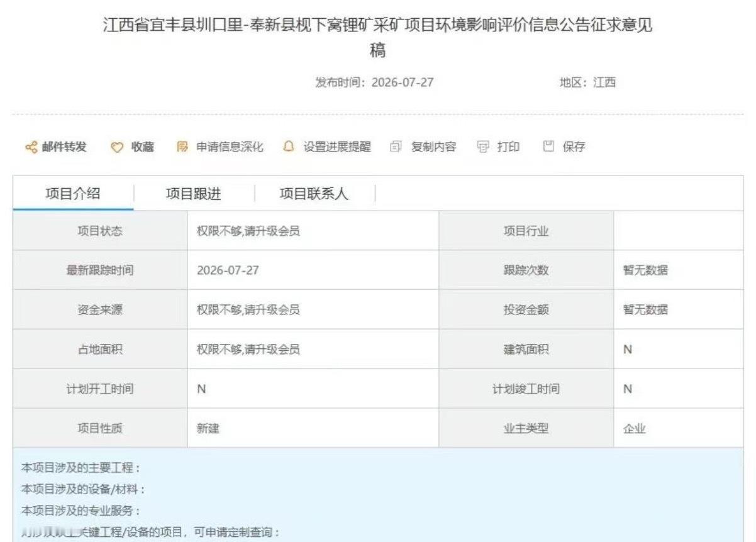Screen dimensions: 756x542
Task: Click the 发布时间 2026-07-27 text
Action: pyautogui.click(x=374, y=82)
